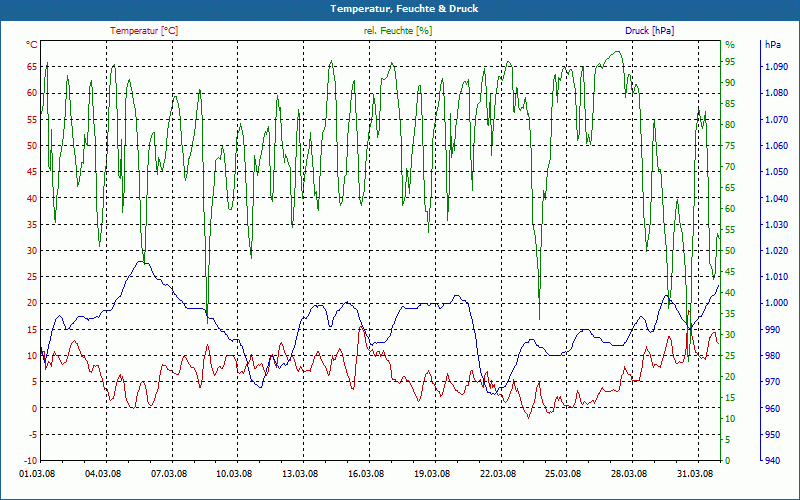Click the date label '31.03.08'
This screenshot has height=500, width=800.
(x=695, y=473)
